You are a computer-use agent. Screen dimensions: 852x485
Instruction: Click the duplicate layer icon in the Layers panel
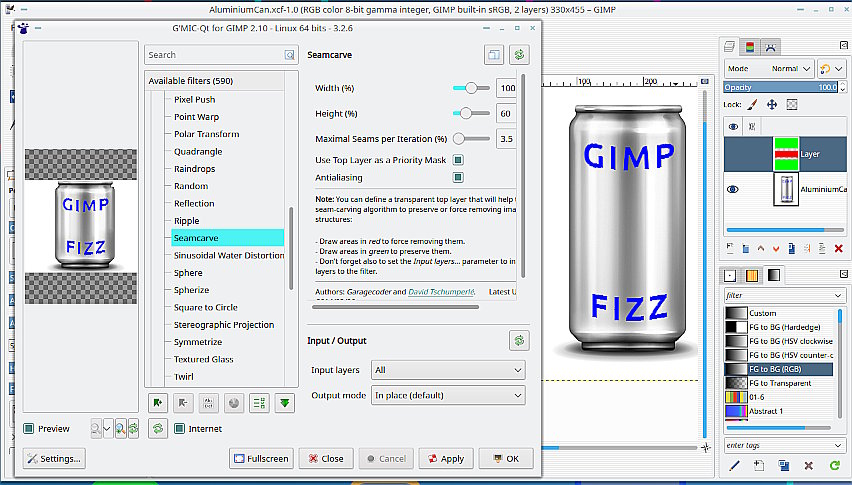tap(792, 248)
